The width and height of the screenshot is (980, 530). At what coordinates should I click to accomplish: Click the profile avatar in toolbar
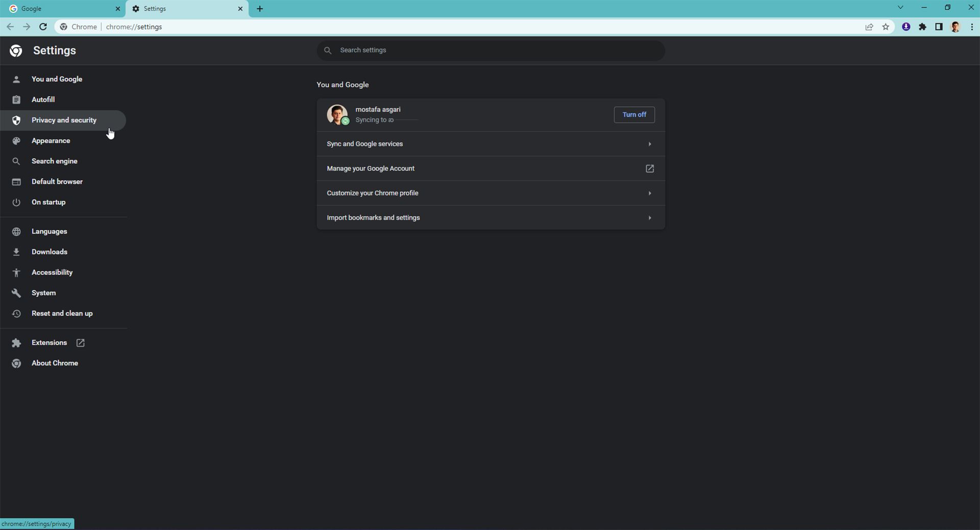pyautogui.click(x=955, y=27)
